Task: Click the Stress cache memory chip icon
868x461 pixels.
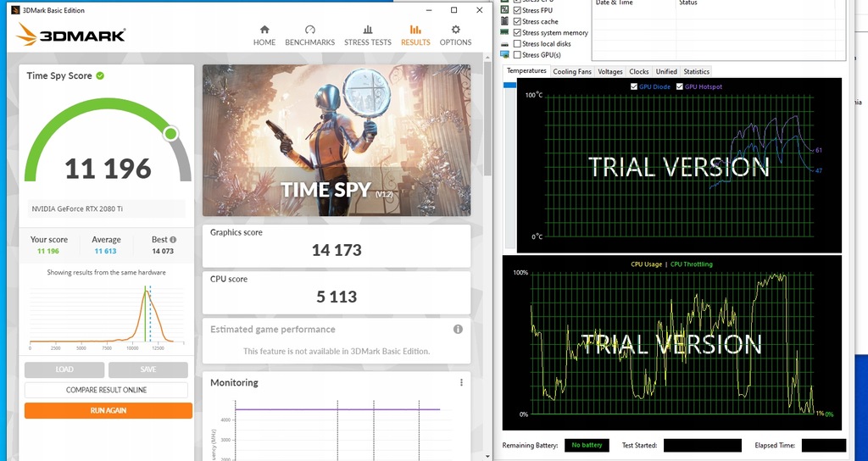Action: click(505, 21)
